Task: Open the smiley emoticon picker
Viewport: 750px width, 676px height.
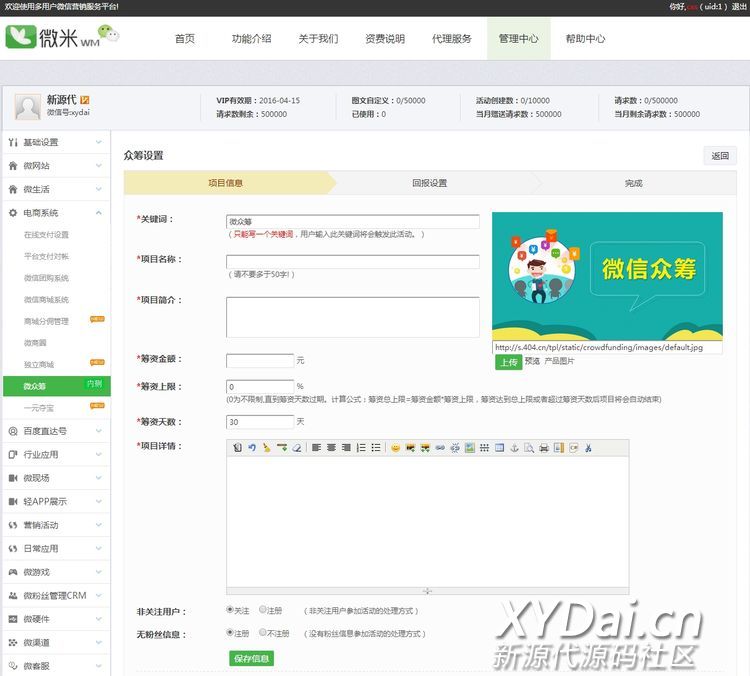Action: point(395,448)
